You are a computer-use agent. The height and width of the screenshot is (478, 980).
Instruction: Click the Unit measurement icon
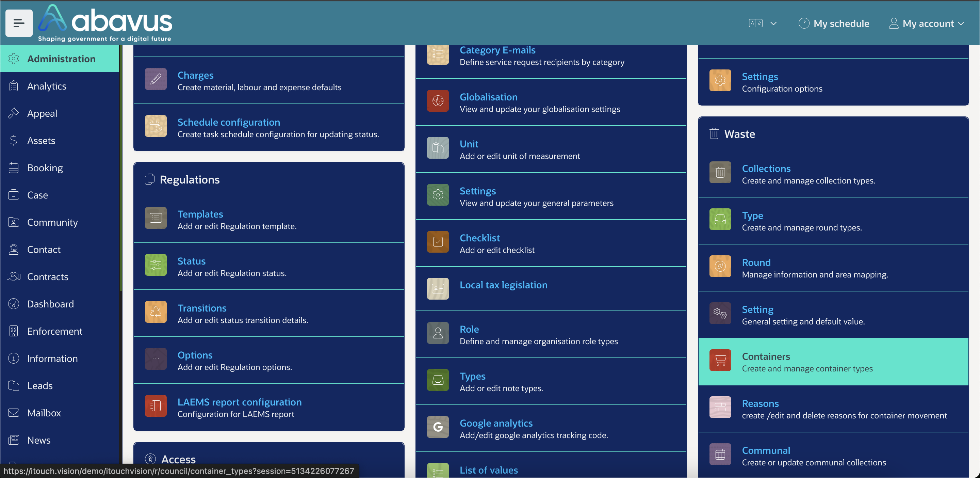tap(438, 148)
